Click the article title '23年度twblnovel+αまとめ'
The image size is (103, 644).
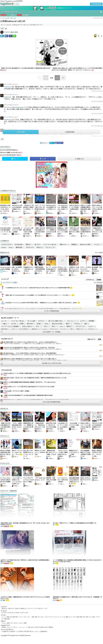13,21
